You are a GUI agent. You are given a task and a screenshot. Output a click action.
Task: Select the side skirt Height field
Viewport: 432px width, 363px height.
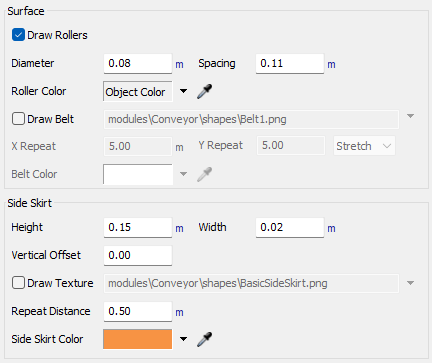click(x=138, y=227)
